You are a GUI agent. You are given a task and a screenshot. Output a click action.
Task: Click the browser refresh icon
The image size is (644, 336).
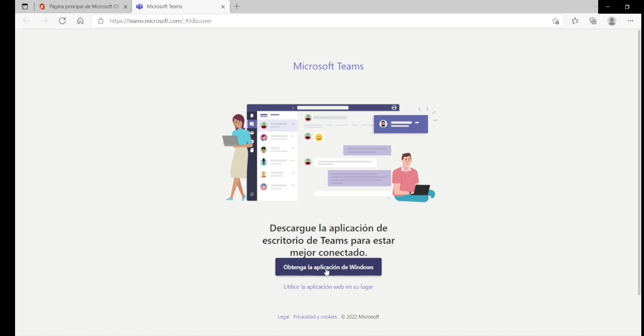point(62,21)
